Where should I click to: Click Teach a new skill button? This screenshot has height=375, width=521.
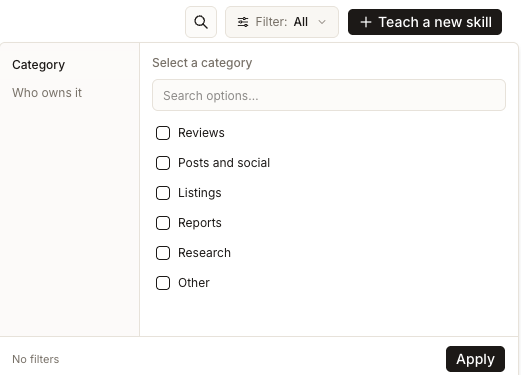point(425,22)
